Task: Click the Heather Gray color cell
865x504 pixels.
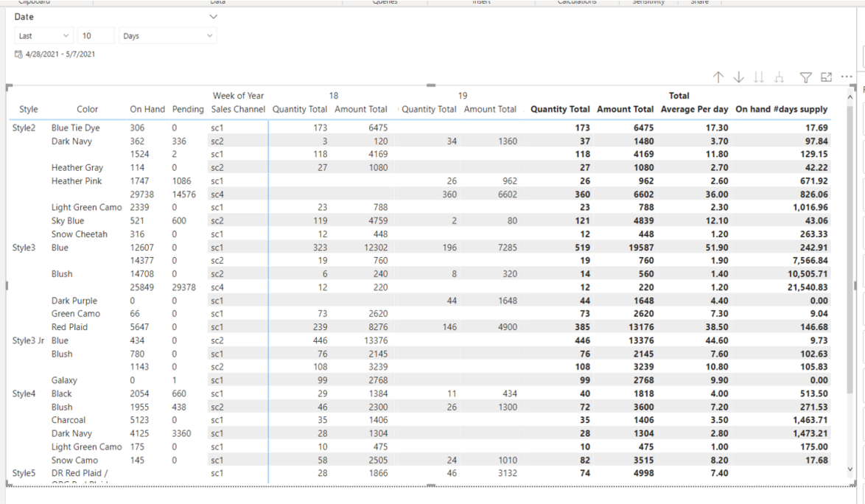Action: pos(77,168)
